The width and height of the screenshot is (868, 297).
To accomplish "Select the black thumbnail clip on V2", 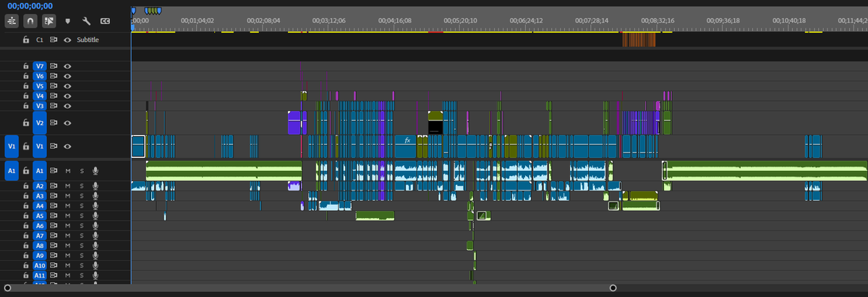I will (x=435, y=123).
